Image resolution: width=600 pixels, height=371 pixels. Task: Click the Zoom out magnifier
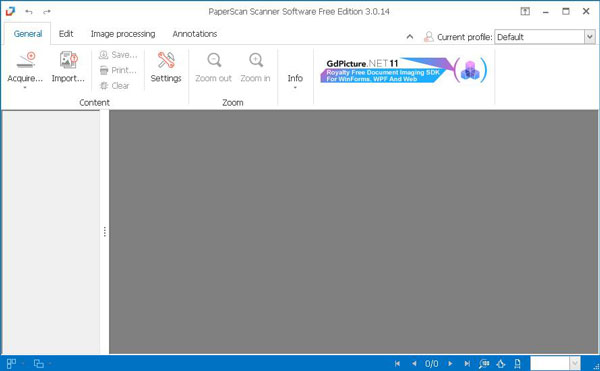214,60
